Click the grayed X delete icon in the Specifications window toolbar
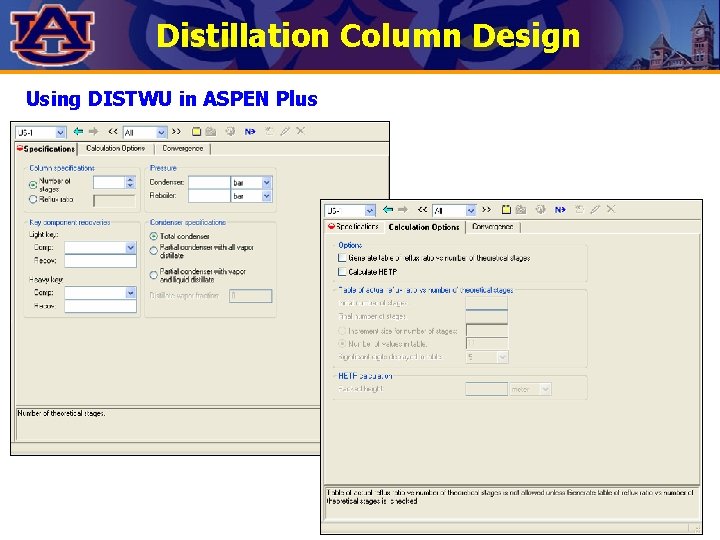Screen dimensions: 720x540 [301, 131]
